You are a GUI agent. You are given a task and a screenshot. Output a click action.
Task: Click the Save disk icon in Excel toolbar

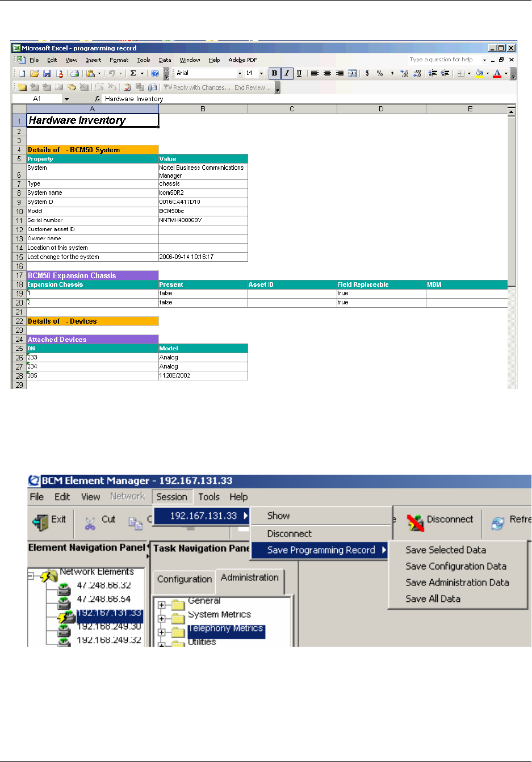(47, 73)
